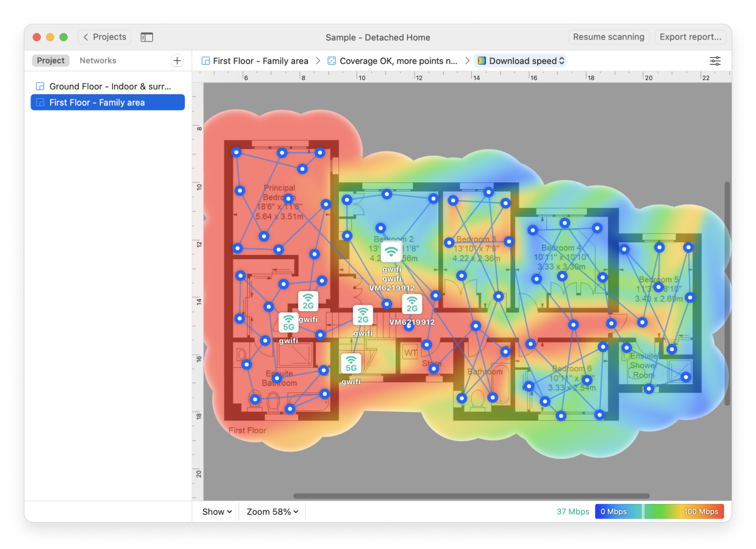Select the gwifi 2G access point in Principal Bedroom
This screenshot has height=549, width=756.
tap(308, 301)
